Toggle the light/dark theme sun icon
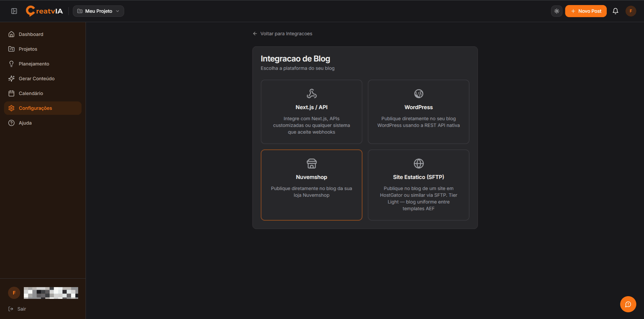This screenshot has height=319, width=644. pyautogui.click(x=557, y=11)
